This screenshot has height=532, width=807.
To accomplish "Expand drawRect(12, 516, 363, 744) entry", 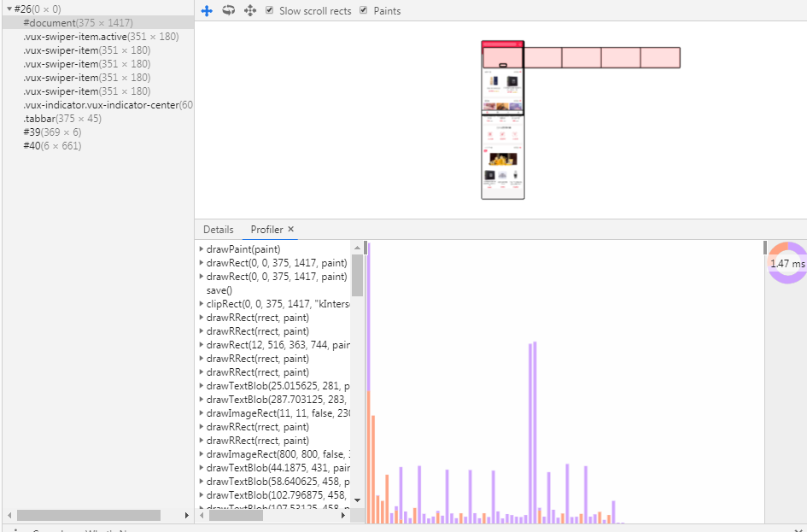I will pos(202,345).
